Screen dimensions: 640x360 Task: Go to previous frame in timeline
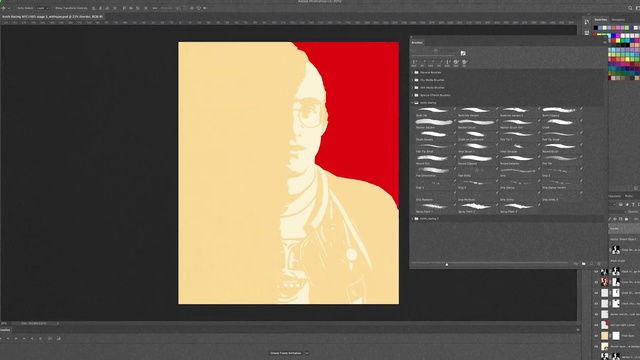(x=8, y=338)
